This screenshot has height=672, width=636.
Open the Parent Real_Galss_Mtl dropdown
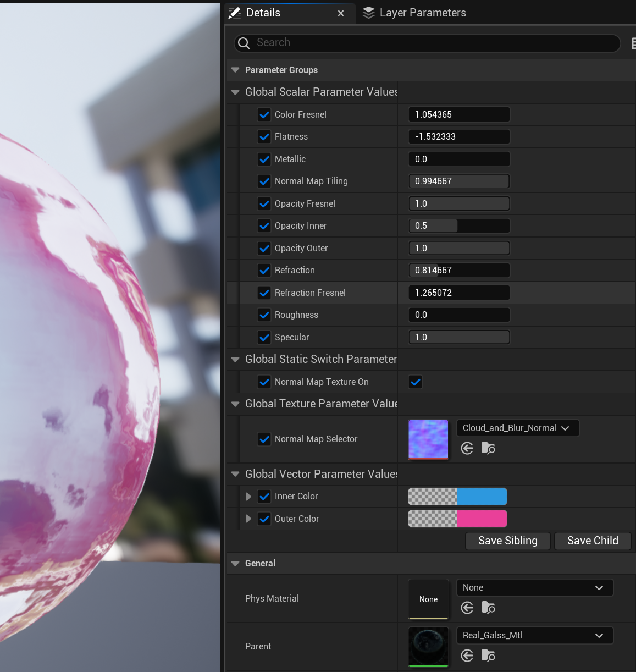pos(535,635)
